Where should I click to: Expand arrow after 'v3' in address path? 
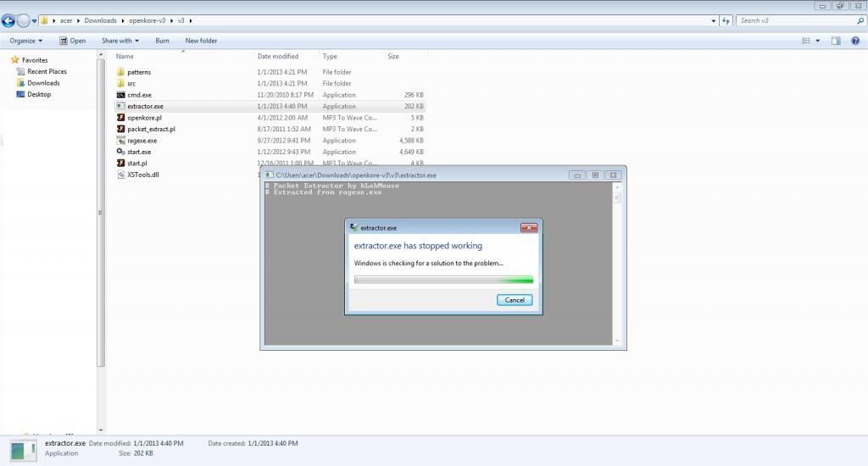191,20
